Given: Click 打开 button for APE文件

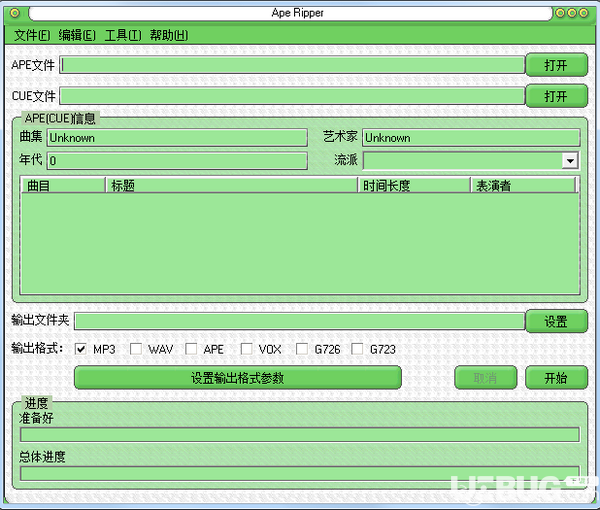Looking at the screenshot, I should point(556,65).
